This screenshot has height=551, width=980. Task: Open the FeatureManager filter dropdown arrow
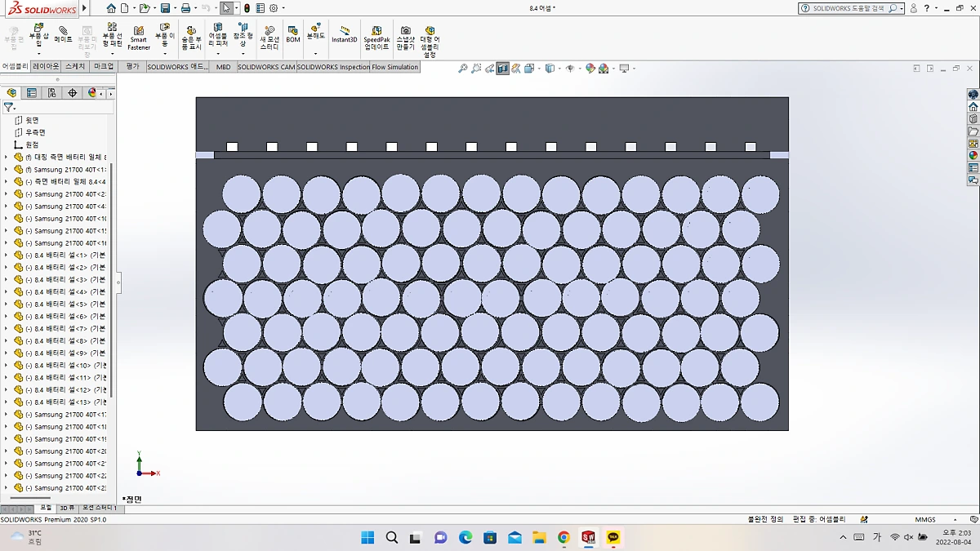(15, 105)
